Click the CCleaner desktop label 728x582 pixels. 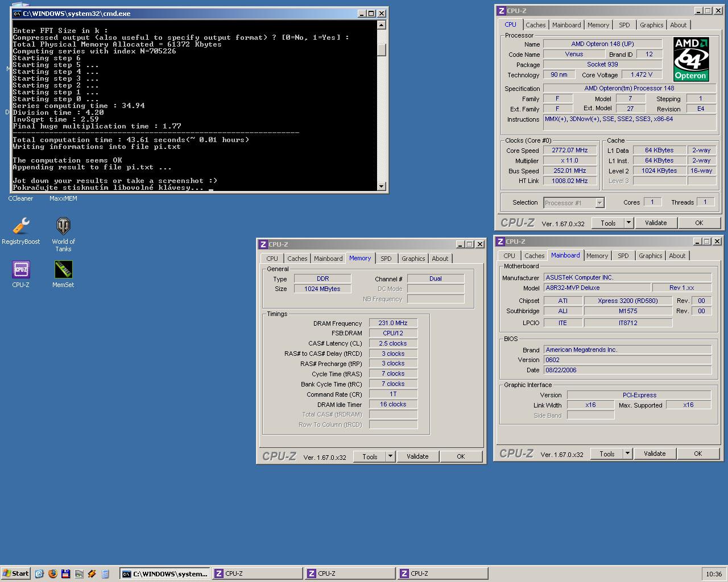click(20, 198)
